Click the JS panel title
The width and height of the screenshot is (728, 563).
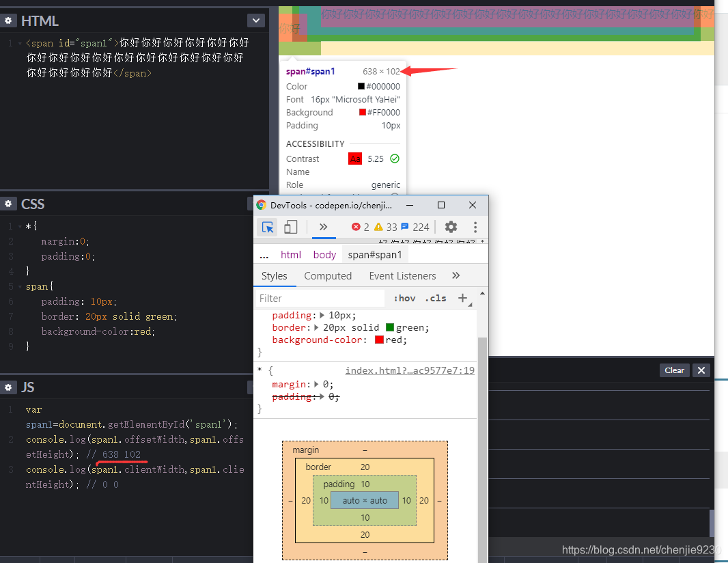(28, 387)
